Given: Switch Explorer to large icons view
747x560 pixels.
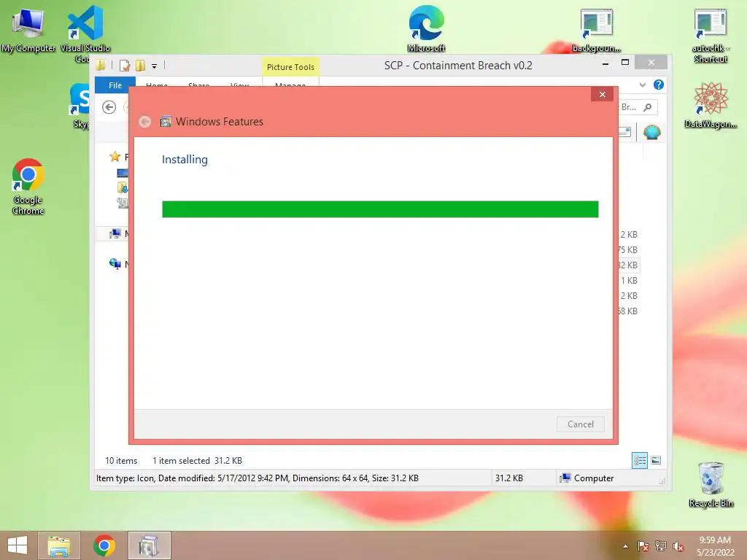Looking at the screenshot, I should tap(656, 461).
